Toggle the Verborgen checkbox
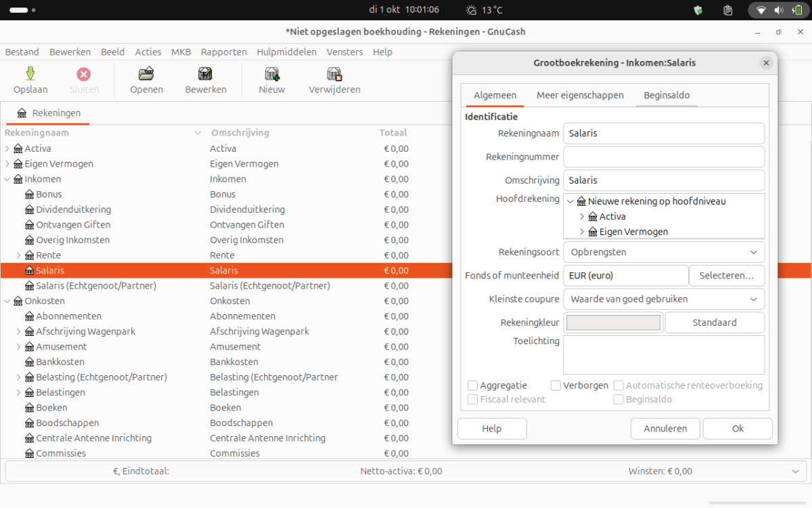The image size is (812, 508). [x=556, y=385]
